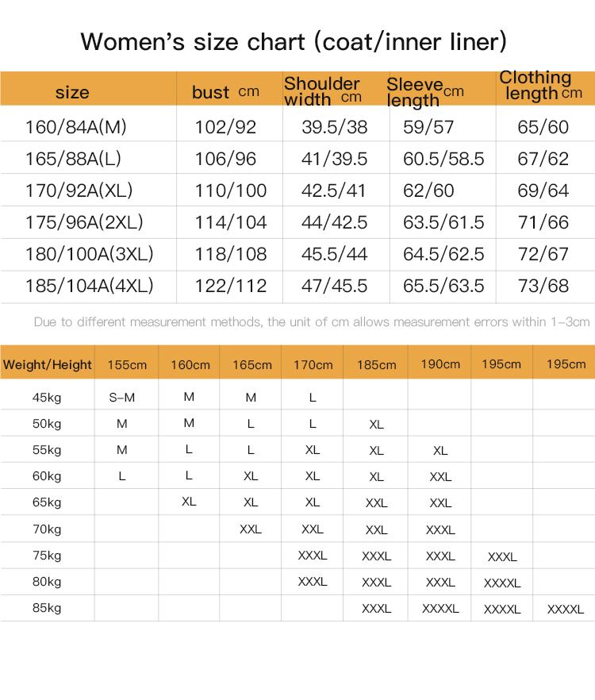Click the 'Shoulder width cm' header
This screenshot has width=595, height=700.
click(323, 90)
